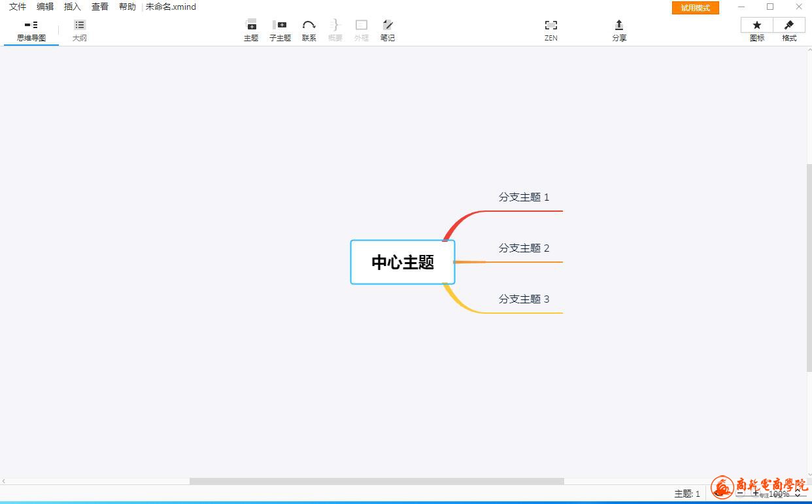Click the orange 试用模式 trial button
The image size is (812, 504).
[x=695, y=8]
